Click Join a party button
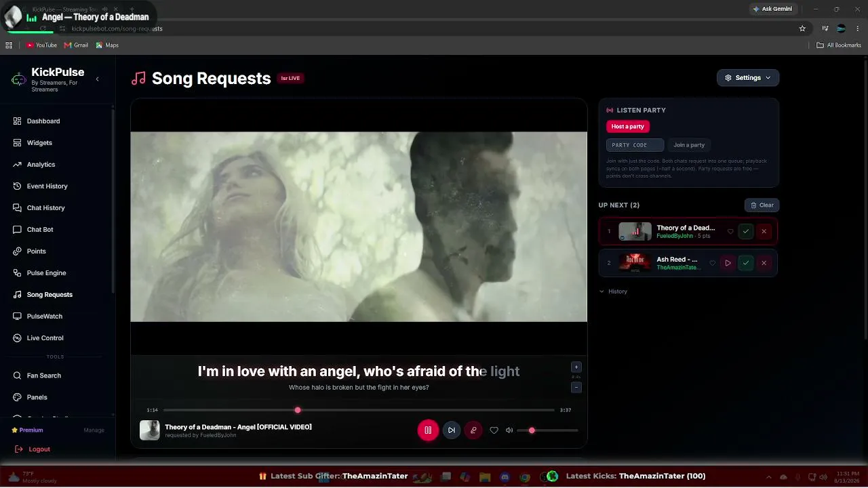Image resolution: width=868 pixels, height=488 pixels. click(x=689, y=145)
